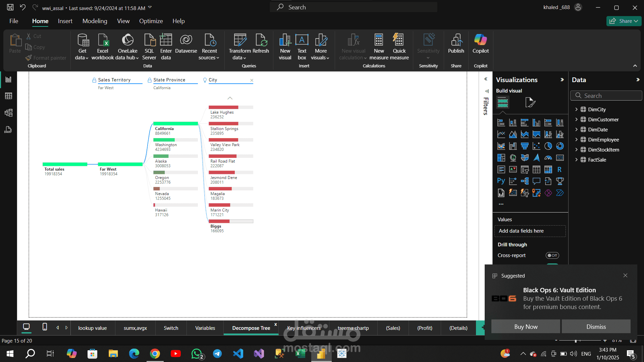
Task: Switch to Model view in left sidebar
Action: click(x=9, y=113)
